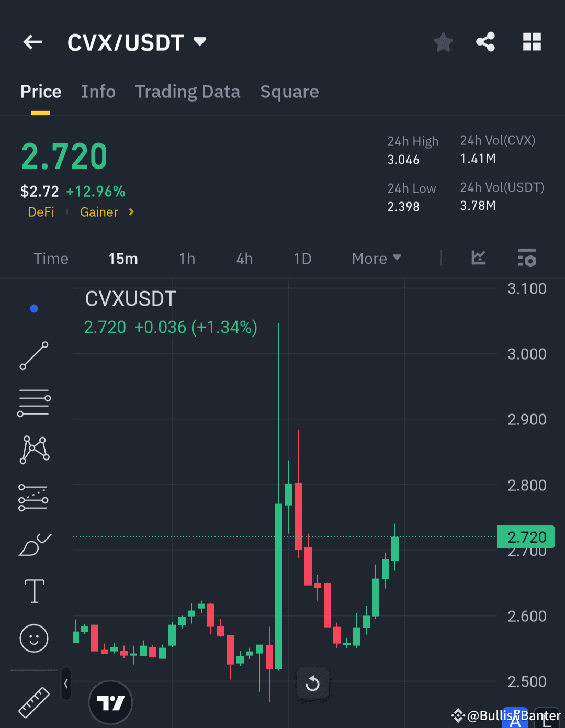This screenshot has height=728, width=565.
Task: Tap the share icon
Action: [x=485, y=42]
